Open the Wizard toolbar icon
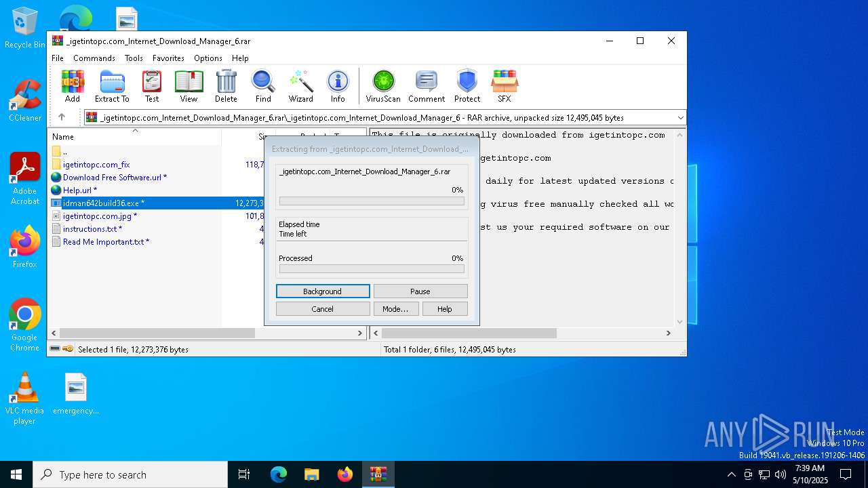The height and width of the screenshot is (488, 868). pos(300,86)
